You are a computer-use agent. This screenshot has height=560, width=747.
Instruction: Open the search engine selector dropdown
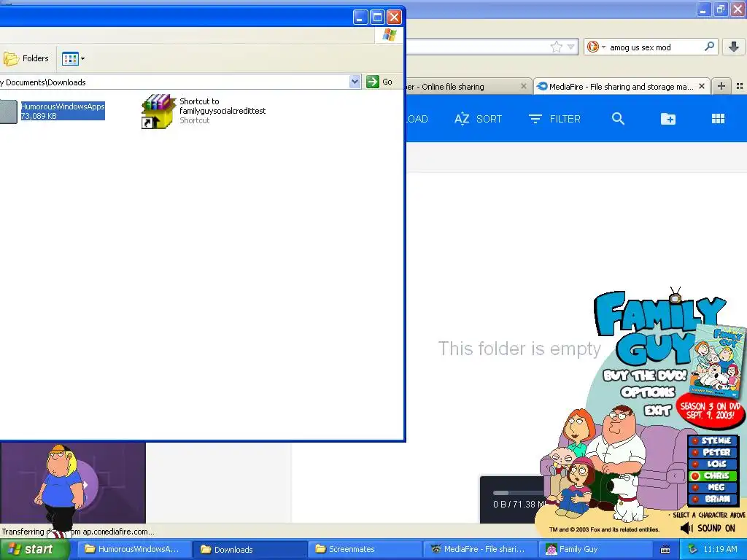tap(596, 47)
